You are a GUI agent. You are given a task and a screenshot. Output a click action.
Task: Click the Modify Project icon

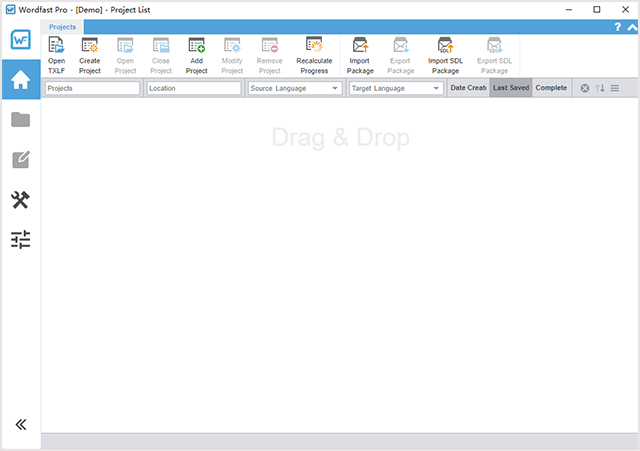tap(232, 45)
